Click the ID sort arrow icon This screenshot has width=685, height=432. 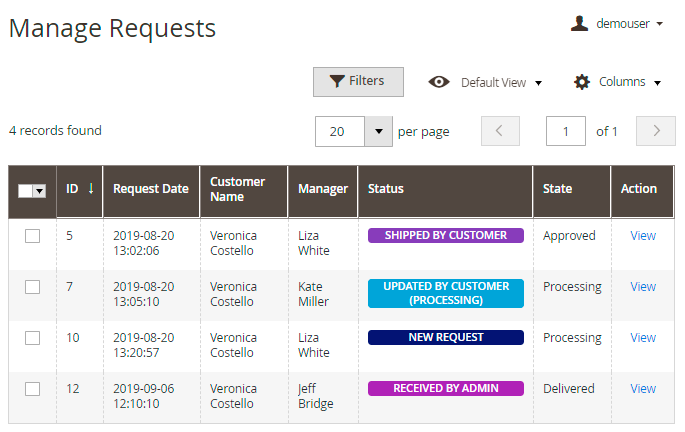click(x=91, y=188)
